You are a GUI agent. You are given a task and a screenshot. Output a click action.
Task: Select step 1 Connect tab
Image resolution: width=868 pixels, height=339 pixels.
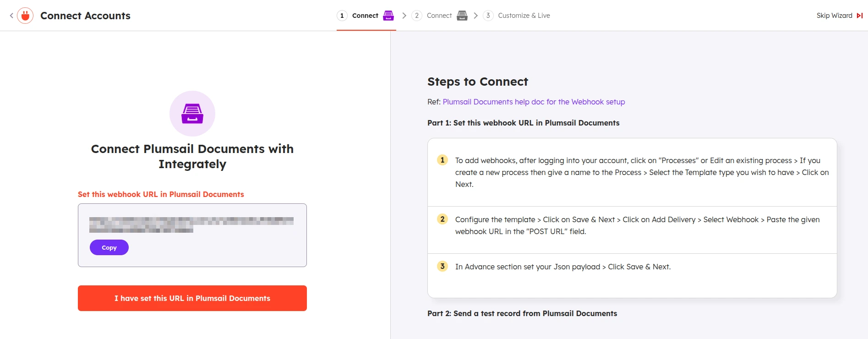[366, 16]
